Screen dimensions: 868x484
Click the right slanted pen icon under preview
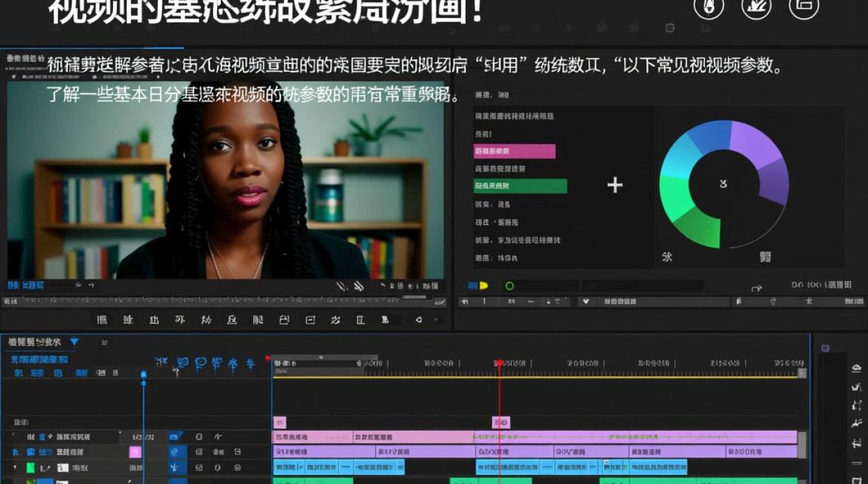358,286
